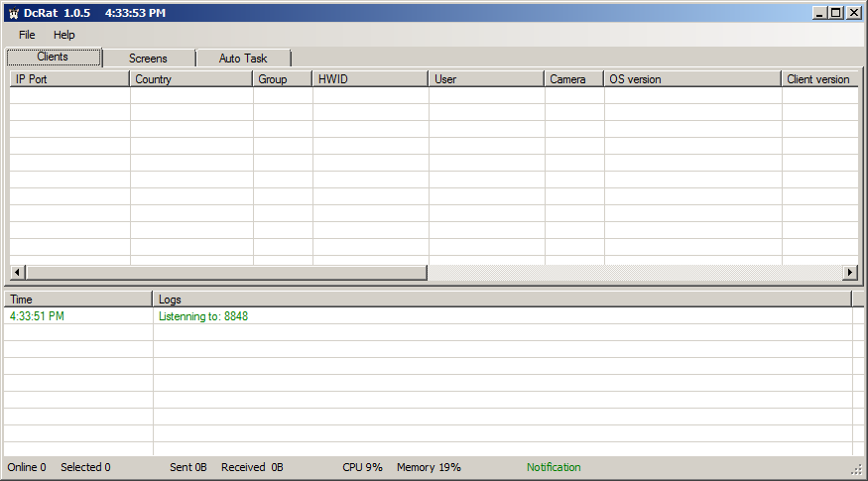Select the 'Listenning to: 8848' log entry

click(x=203, y=316)
